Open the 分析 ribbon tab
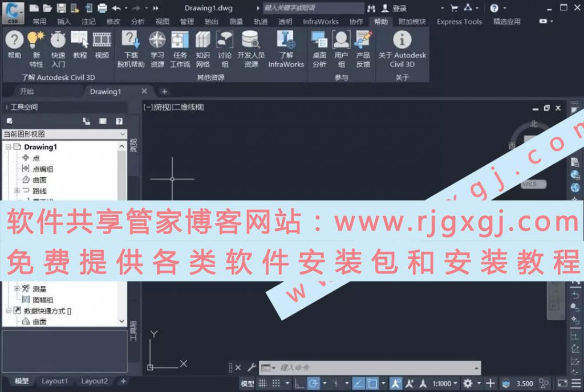This screenshot has height=392, width=584. (138, 22)
